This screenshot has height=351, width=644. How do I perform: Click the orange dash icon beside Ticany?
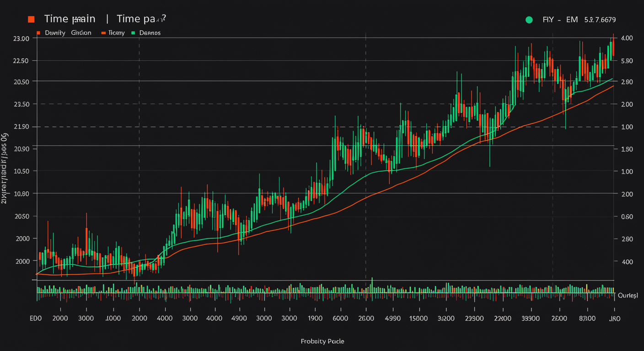[x=103, y=33]
